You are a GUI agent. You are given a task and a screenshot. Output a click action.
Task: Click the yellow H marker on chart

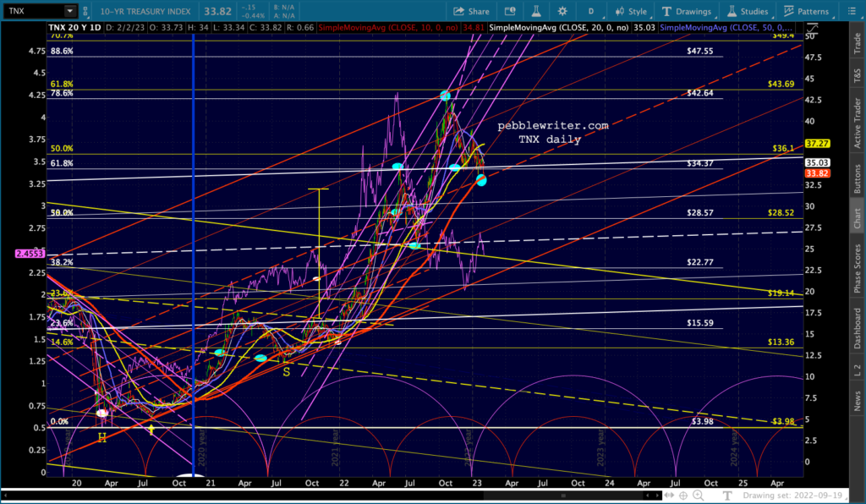point(102,438)
